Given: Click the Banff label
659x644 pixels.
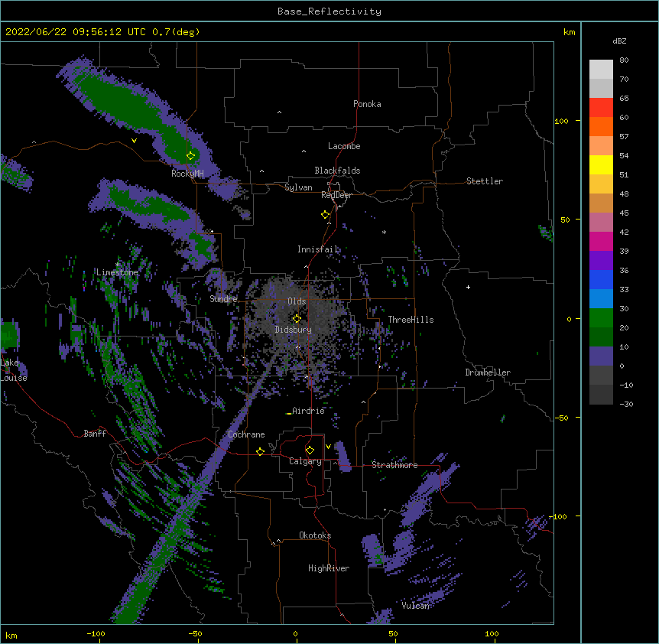Looking at the screenshot, I should (95, 434).
